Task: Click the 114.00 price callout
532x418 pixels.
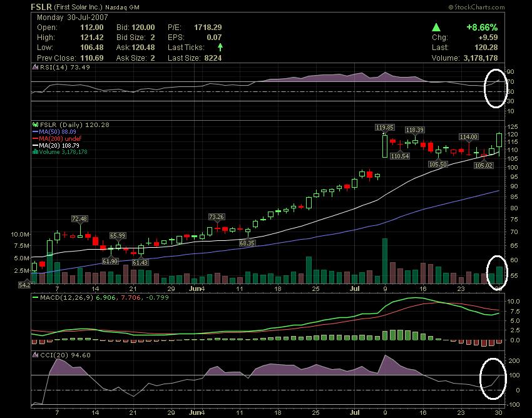Action: click(x=469, y=137)
